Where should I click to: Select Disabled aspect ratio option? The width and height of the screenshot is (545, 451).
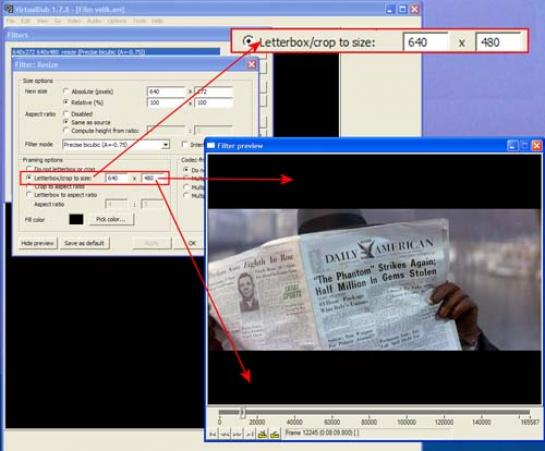66,114
